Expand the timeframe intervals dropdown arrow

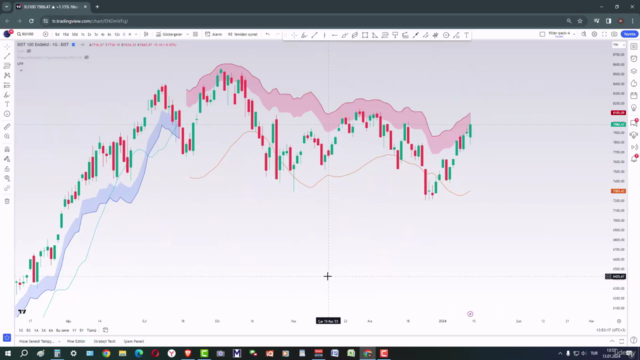136,34
